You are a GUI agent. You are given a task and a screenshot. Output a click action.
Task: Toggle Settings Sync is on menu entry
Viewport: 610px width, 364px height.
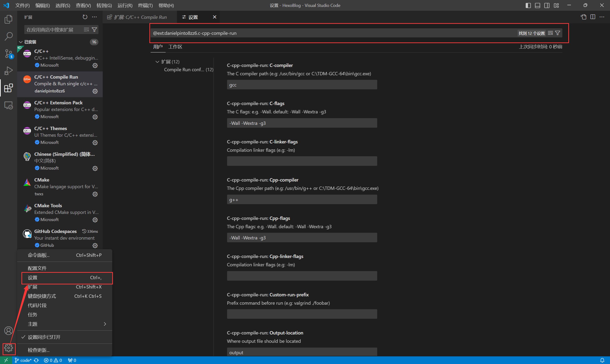click(65, 337)
